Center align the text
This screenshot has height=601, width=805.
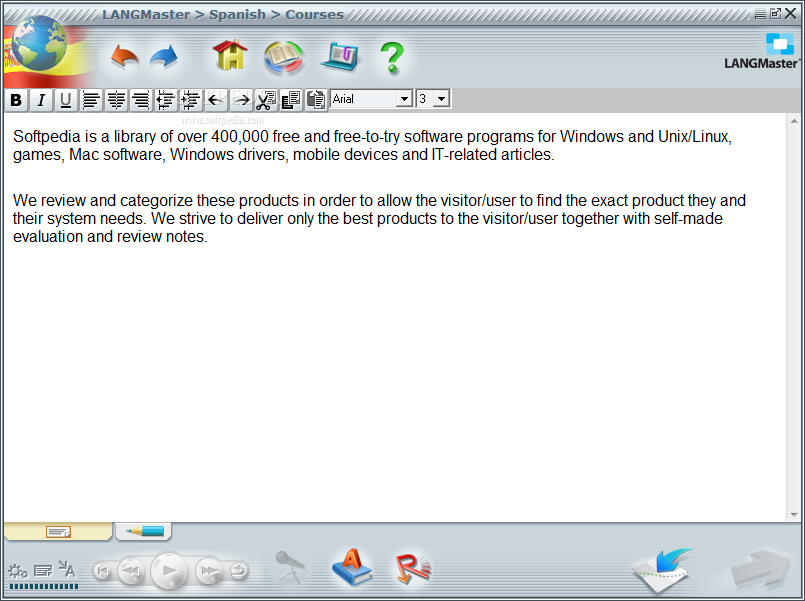coord(116,100)
